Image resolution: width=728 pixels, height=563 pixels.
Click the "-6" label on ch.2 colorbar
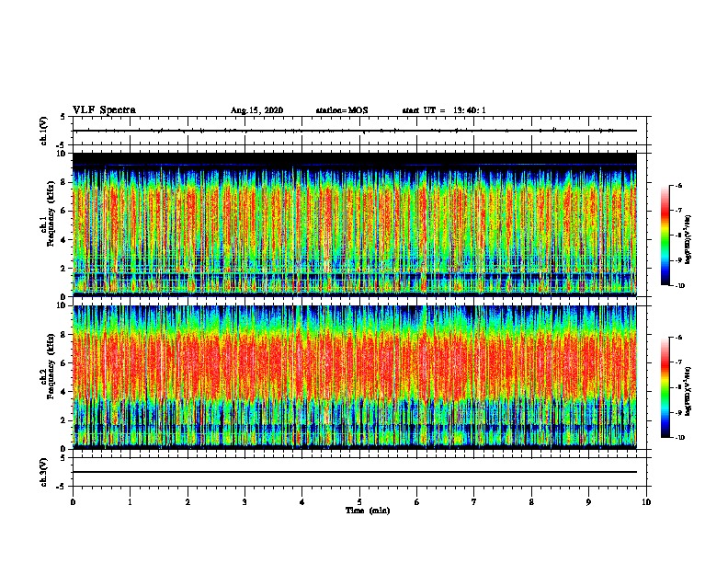tap(678, 338)
